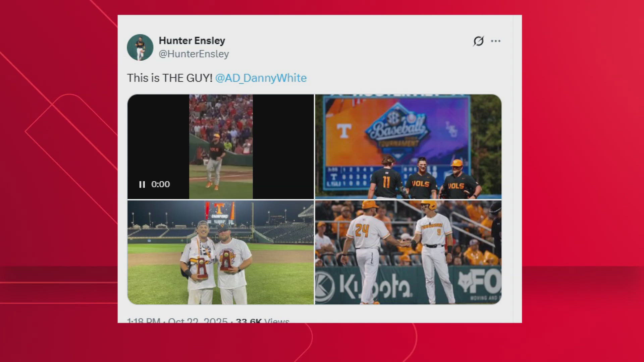Click the vertical scrollbar beside the tweet
The width and height of the screenshot is (644, 362).
[517, 168]
